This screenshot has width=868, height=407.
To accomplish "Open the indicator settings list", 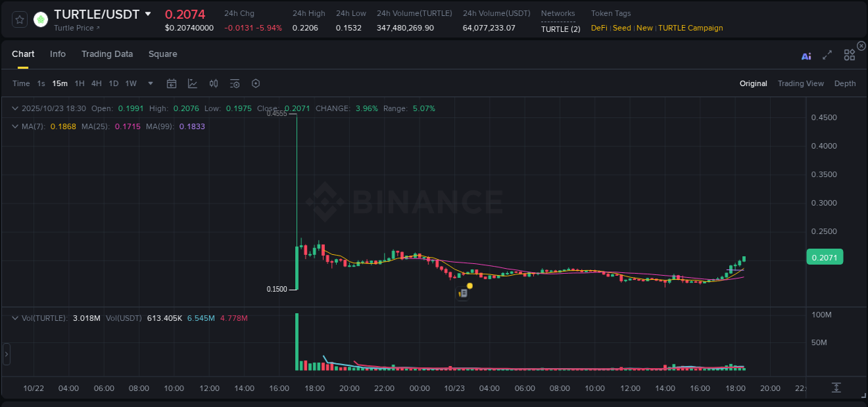I will (234, 83).
